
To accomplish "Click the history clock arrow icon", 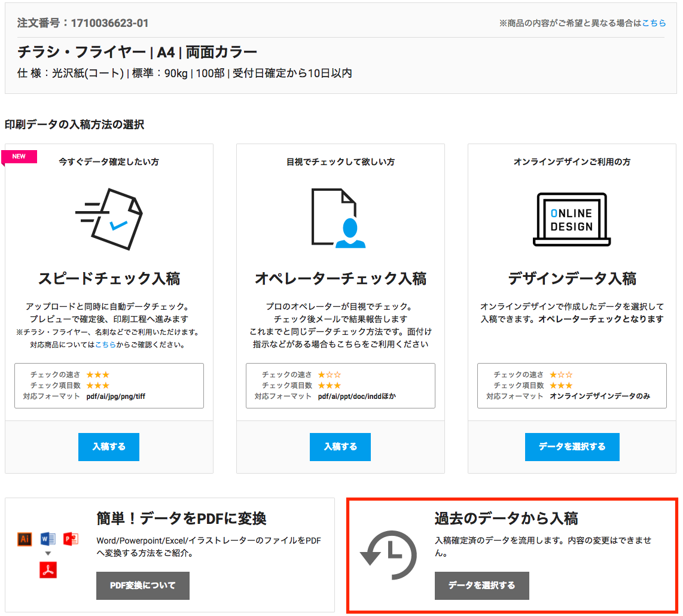I will tap(388, 555).
